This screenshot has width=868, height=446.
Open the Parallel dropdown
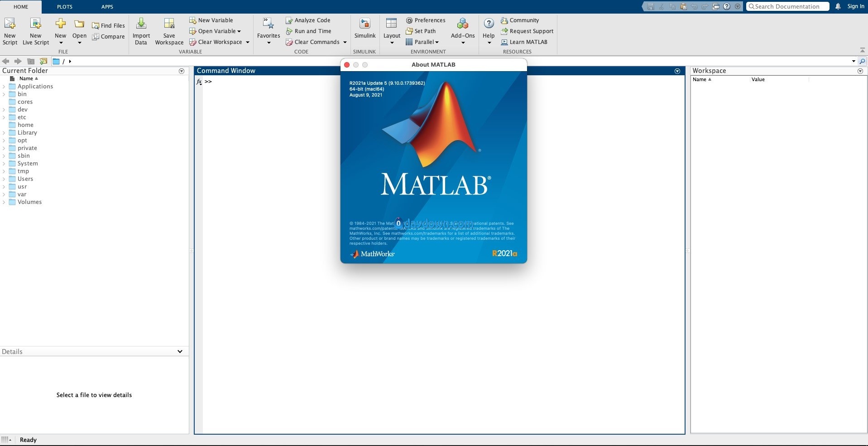tap(422, 42)
